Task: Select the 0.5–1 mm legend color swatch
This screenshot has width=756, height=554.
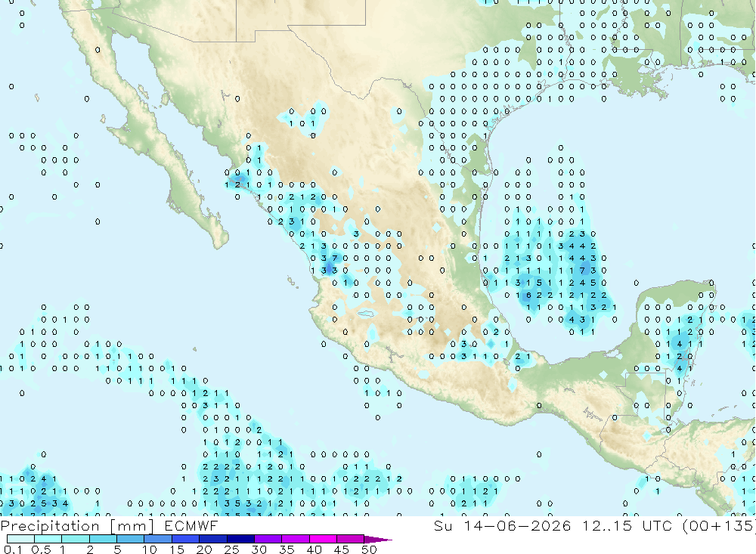Action: (x=48, y=539)
